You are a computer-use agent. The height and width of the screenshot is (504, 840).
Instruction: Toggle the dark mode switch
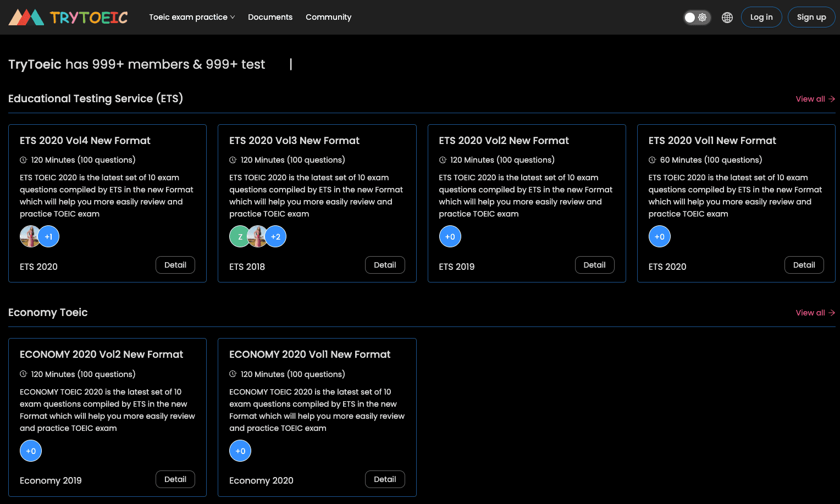coord(697,18)
